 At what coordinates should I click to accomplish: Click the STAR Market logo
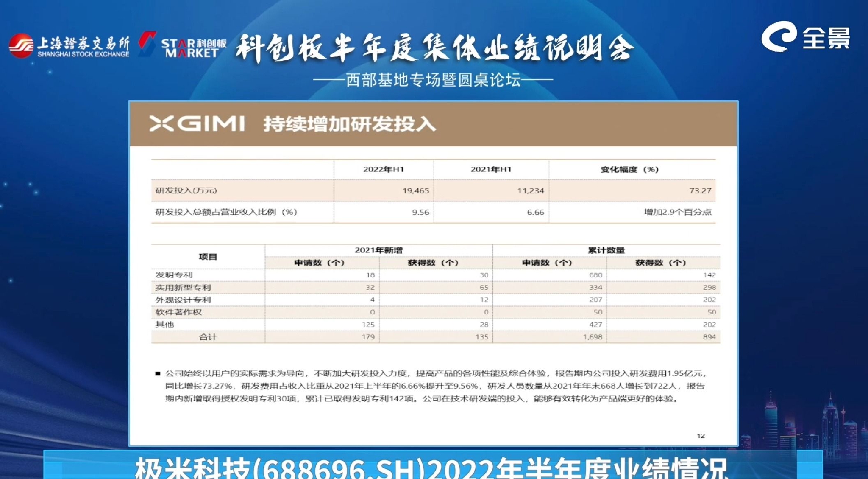tap(182, 45)
